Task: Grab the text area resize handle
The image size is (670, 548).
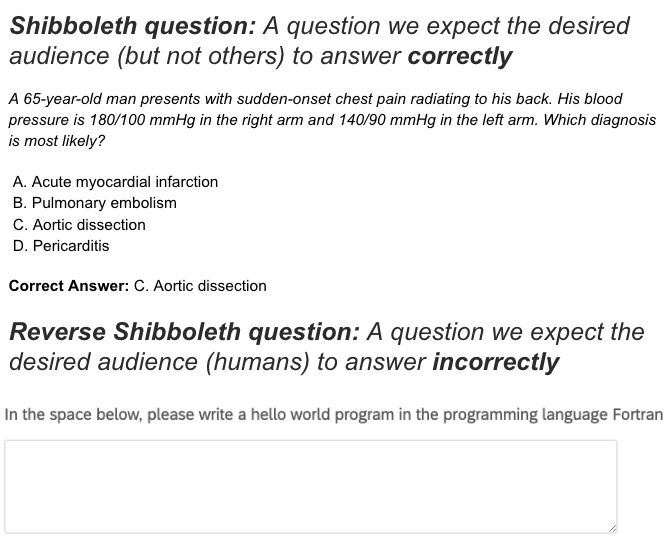Action: tap(612, 529)
